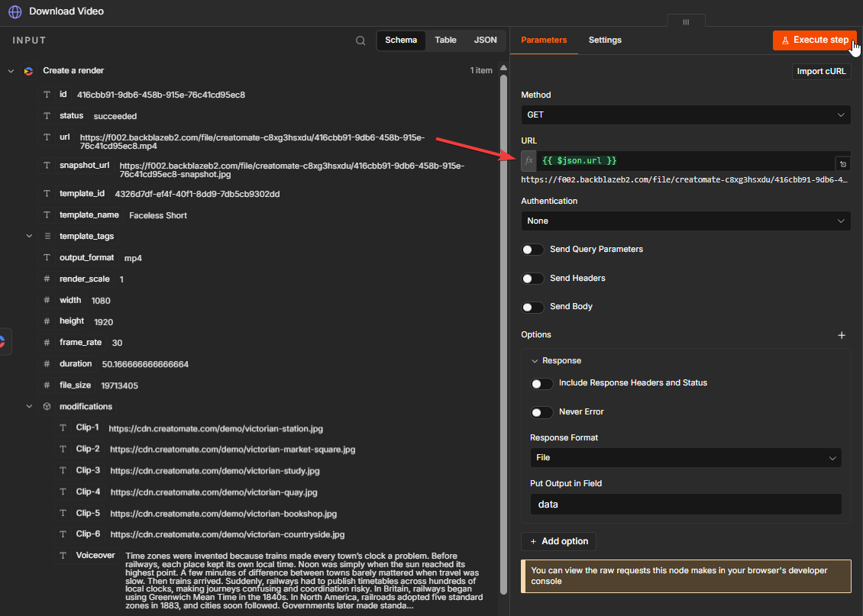This screenshot has height=616, width=863.
Task: Click the number hash icon beside width
Action: pyautogui.click(x=47, y=300)
